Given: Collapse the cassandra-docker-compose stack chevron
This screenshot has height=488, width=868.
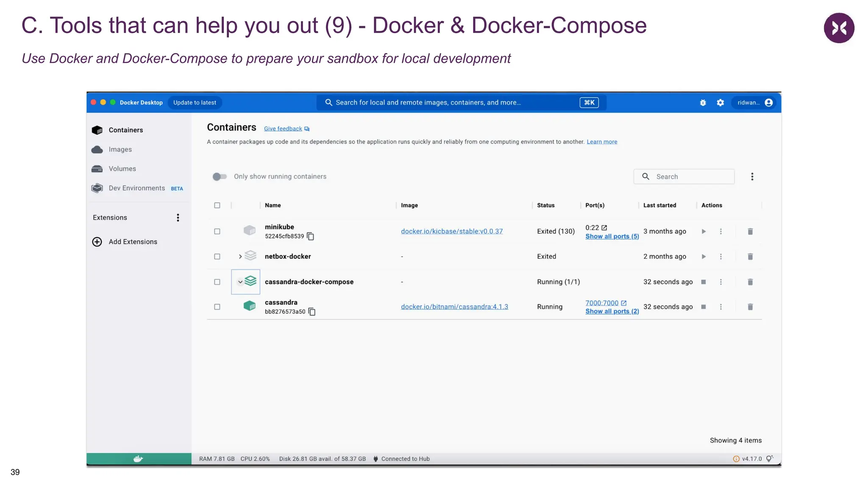Looking at the screenshot, I should (240, 282).
